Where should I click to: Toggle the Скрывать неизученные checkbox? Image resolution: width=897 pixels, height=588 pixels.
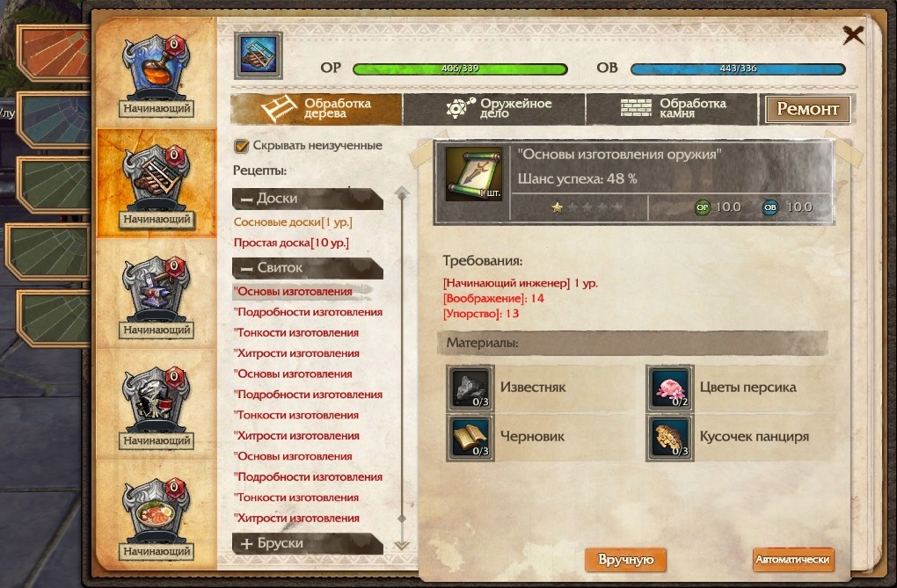tap(242, 146)
